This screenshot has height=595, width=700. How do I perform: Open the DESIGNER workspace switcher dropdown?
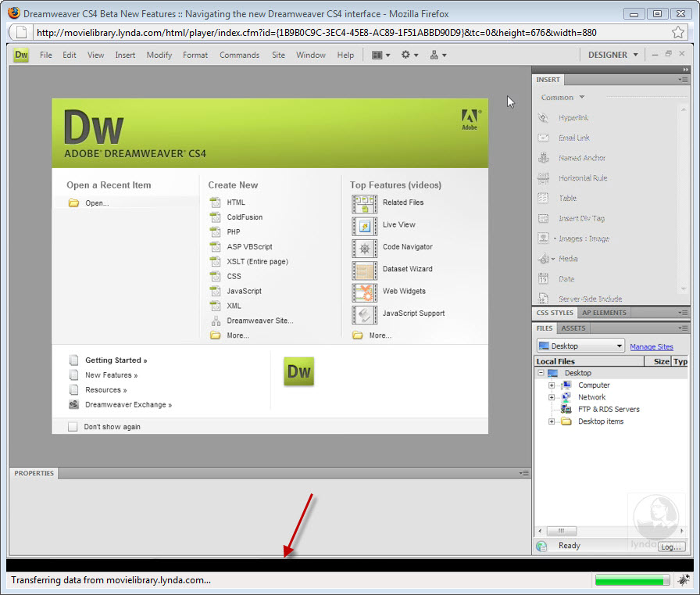[612, 55]
